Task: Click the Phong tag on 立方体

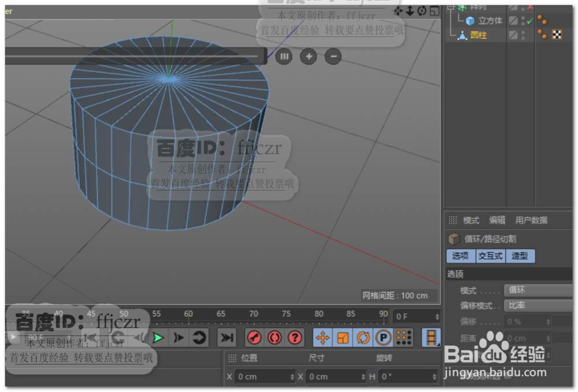Action: coord(542,20)
